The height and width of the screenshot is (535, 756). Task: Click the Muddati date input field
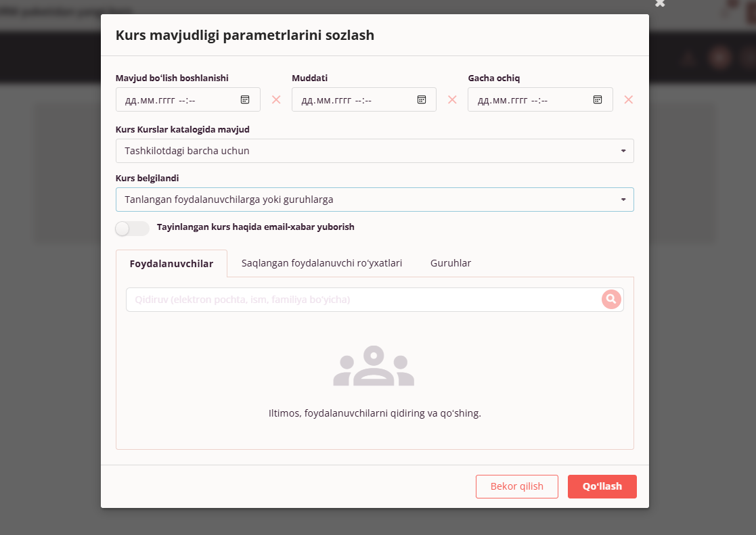coord(364,100)
